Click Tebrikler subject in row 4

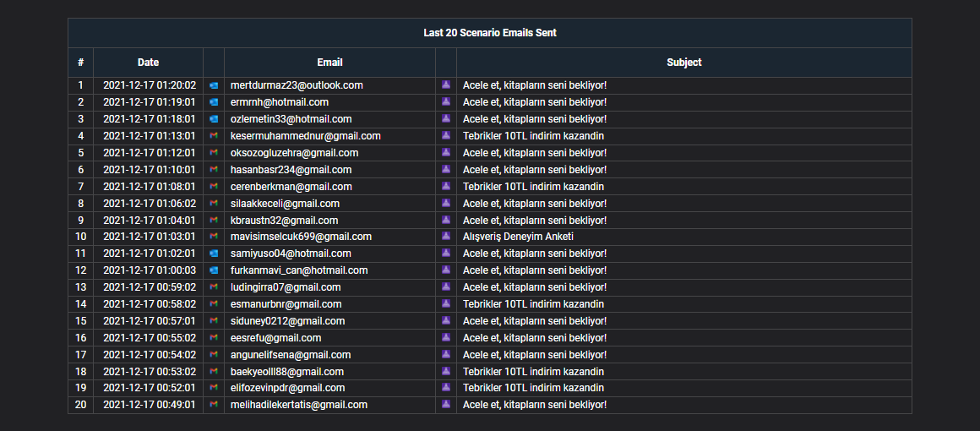click(533, 136)
